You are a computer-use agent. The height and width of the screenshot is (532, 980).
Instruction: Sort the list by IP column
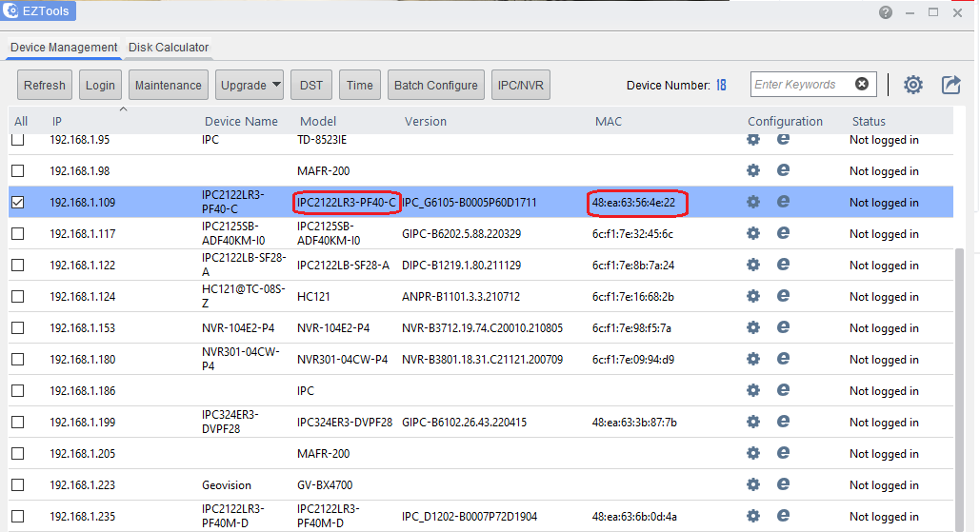pos(57,121)
